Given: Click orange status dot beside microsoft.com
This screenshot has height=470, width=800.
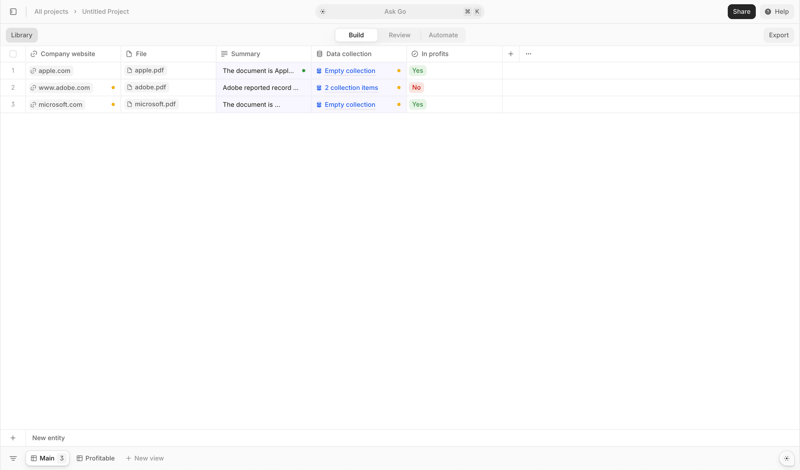Looking at the screenshot, I should coord(113,105).
